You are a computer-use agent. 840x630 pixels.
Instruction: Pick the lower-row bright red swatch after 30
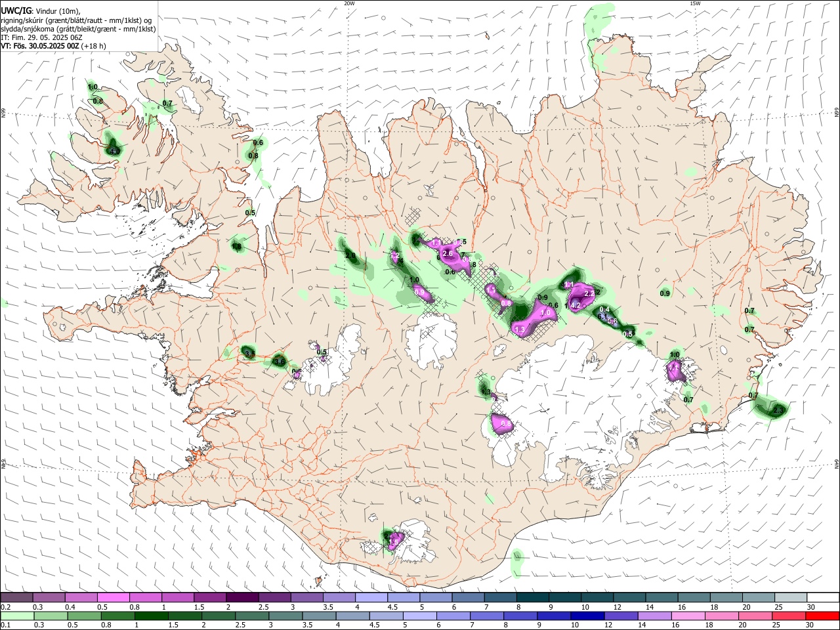(x=822, y=616)
